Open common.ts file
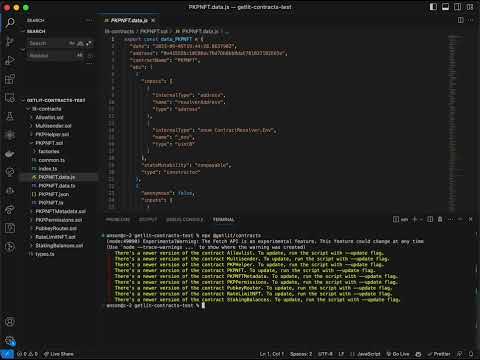Viewport: 480px width, 360px height. click(52, 160)
